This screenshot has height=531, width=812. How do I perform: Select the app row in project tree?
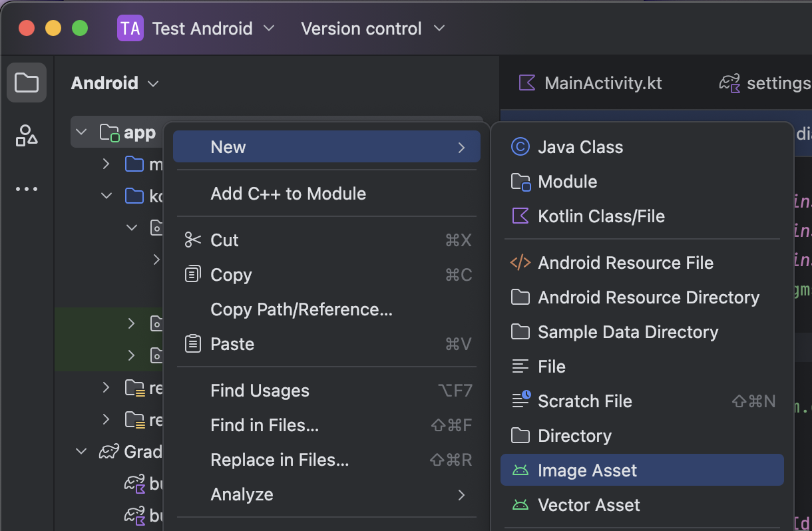(117, 132)
